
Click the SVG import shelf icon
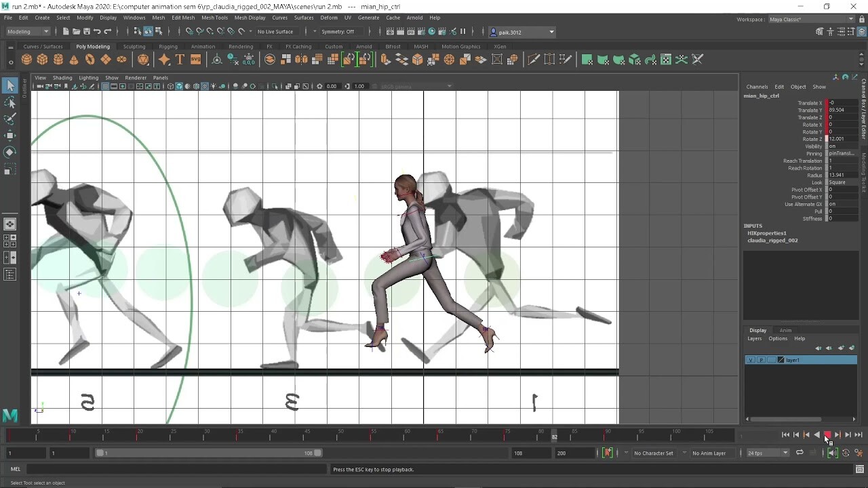pyautogui.click(x=195, y=60)
